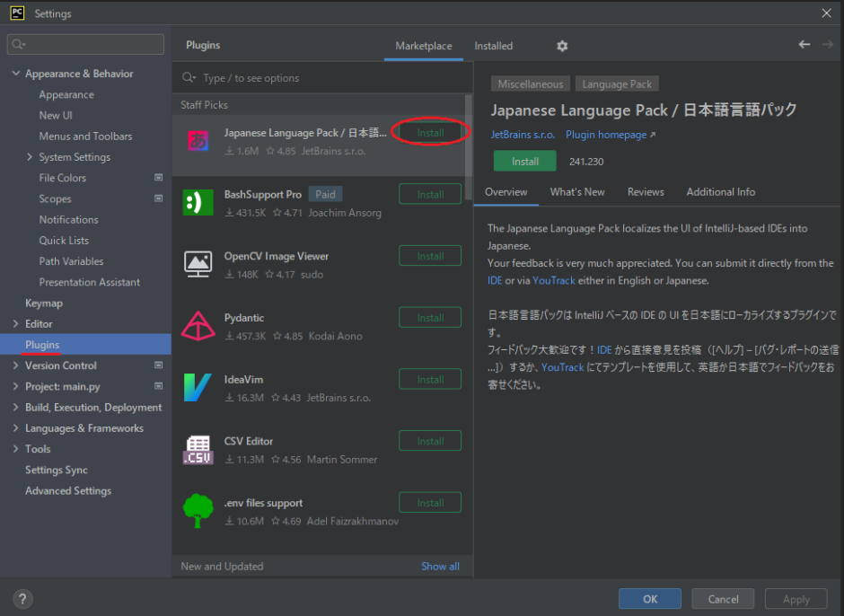Screen dimensions: 844x616
Task: Open the plugins settings gear menu
Action: pos(563,46)
